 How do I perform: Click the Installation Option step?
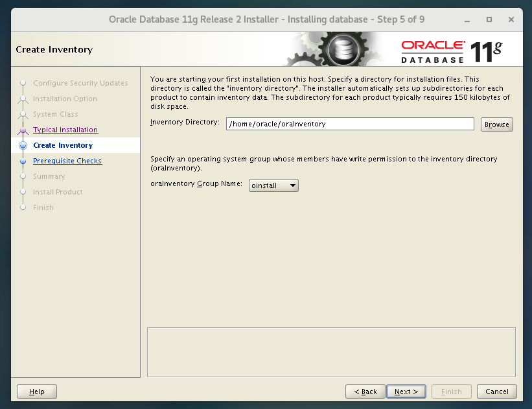pos(65,99)
